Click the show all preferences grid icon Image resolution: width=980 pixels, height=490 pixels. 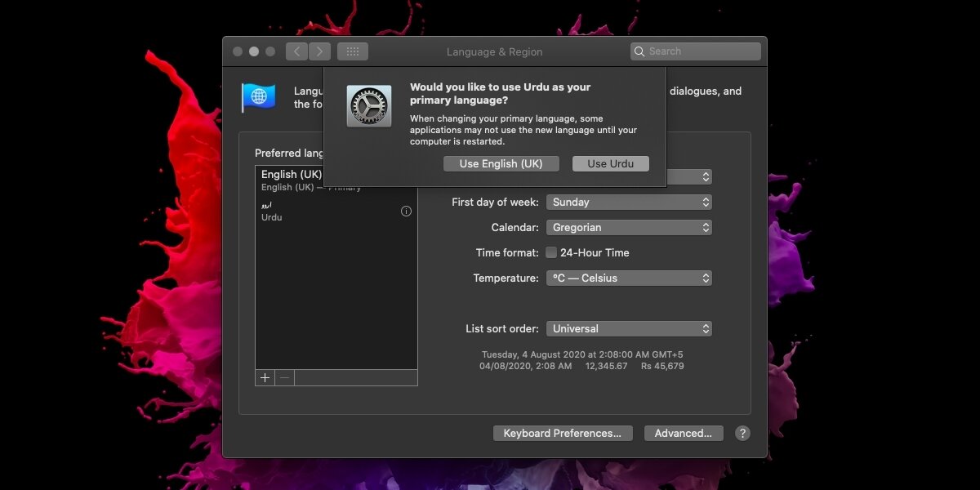352,51
